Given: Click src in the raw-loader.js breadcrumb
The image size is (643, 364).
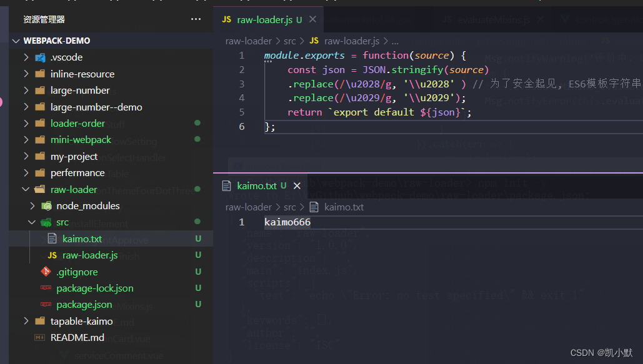Looking at the screenshot, I should pyautogui.click(x=289, y=41).
